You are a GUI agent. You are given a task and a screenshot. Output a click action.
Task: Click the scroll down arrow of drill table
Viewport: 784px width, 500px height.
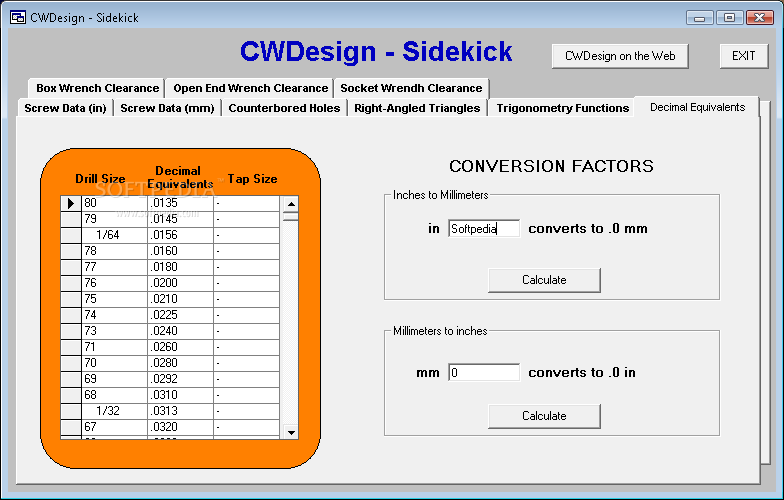coord(291,432)
